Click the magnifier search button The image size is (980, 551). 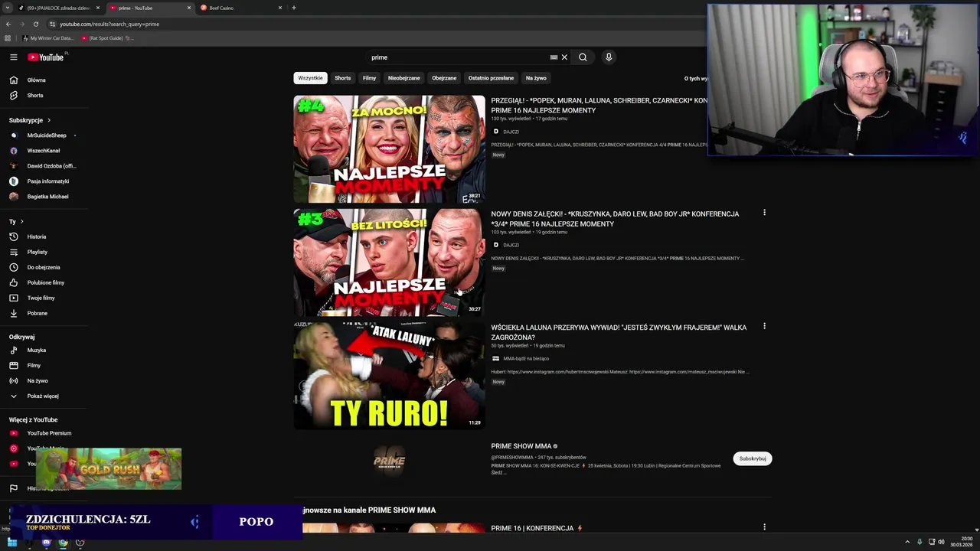(x=583, y=57)
